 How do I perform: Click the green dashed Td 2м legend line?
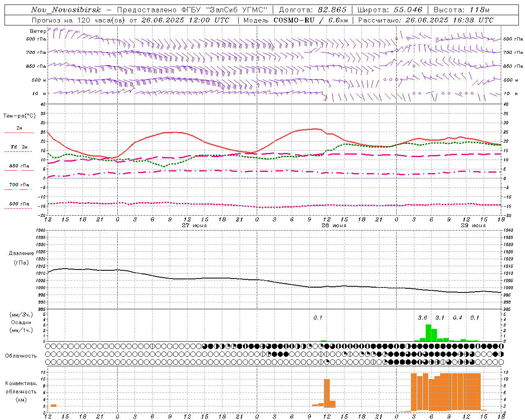18,152
